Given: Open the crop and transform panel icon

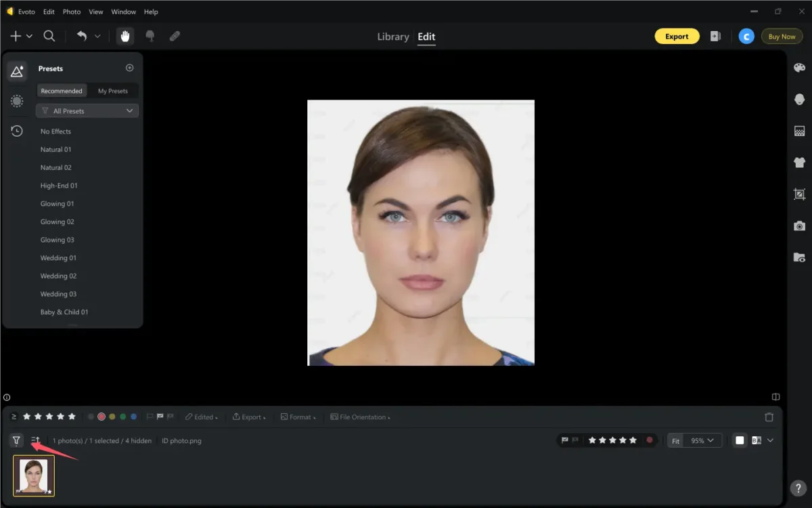Looking at the screenshot, I should [799, 194].
